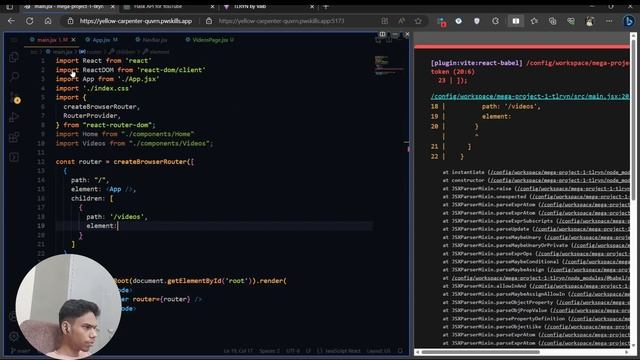Toggle the hamburger menu of the editor
640x360 pixels.
(x=14, y=40)
